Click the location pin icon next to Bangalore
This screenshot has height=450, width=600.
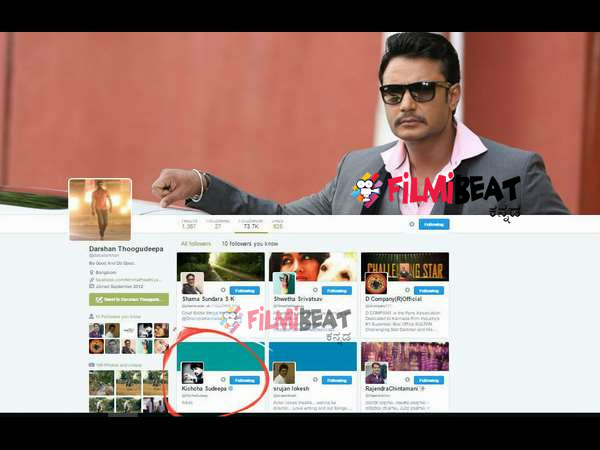[x=91, y=272]
